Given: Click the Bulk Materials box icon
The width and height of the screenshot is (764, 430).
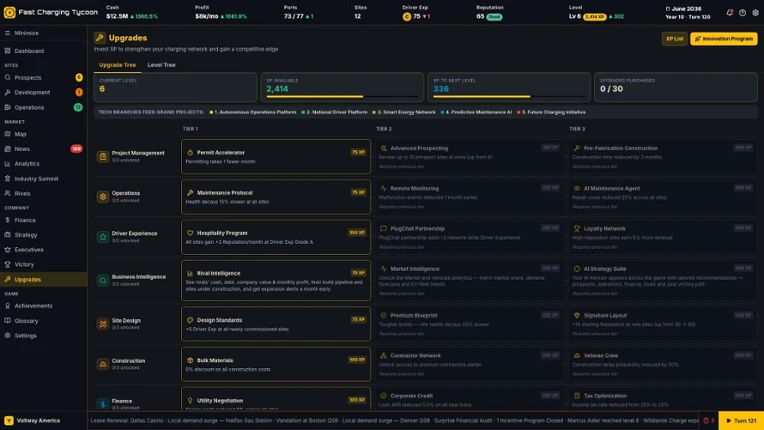Looking at the screenshot, I should click(x=190, y=360).
